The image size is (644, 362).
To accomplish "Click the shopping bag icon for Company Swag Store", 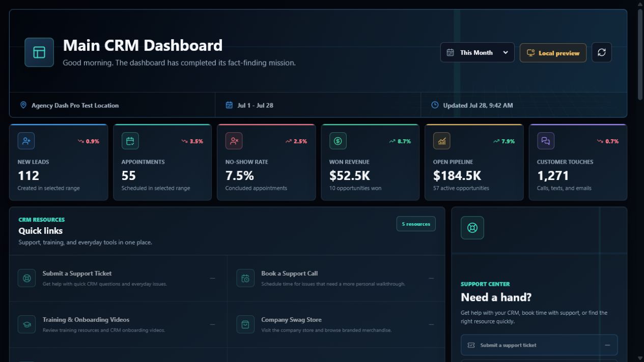I will 245,324.
